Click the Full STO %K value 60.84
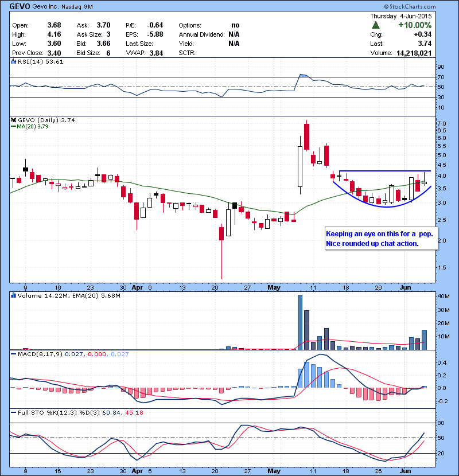The image size is (459, 476). (111, 412)
